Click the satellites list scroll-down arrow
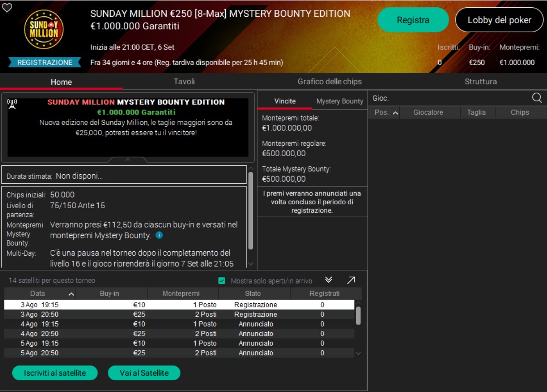Screen dimensions: 547x392 [358, 353]
